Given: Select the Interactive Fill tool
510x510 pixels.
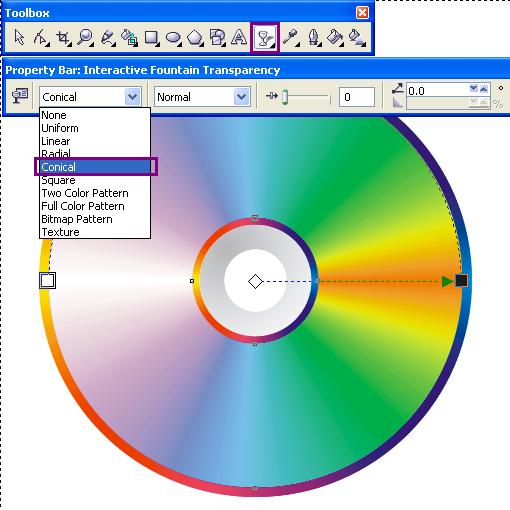Looking at the screenshot, I should click(x=357, y=37).
